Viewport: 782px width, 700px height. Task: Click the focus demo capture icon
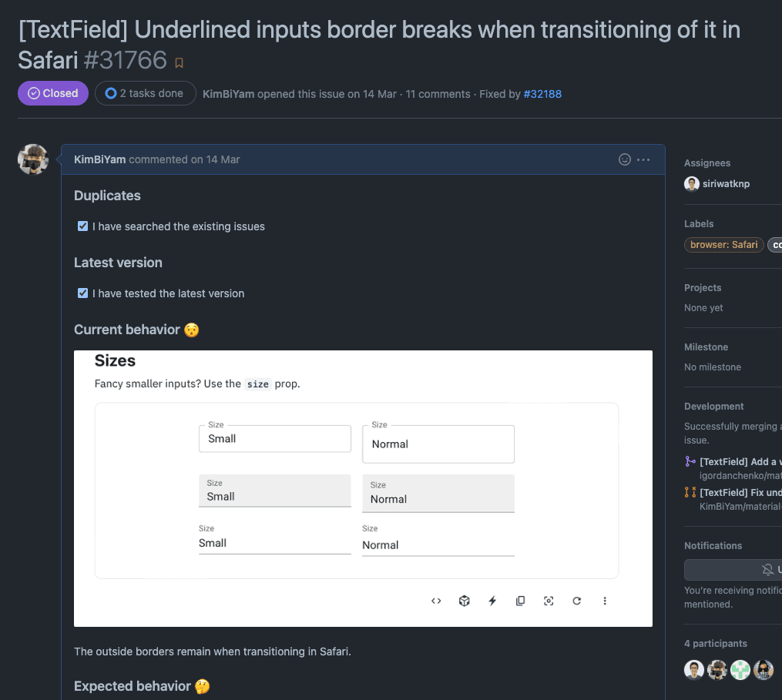click(549, 601)
